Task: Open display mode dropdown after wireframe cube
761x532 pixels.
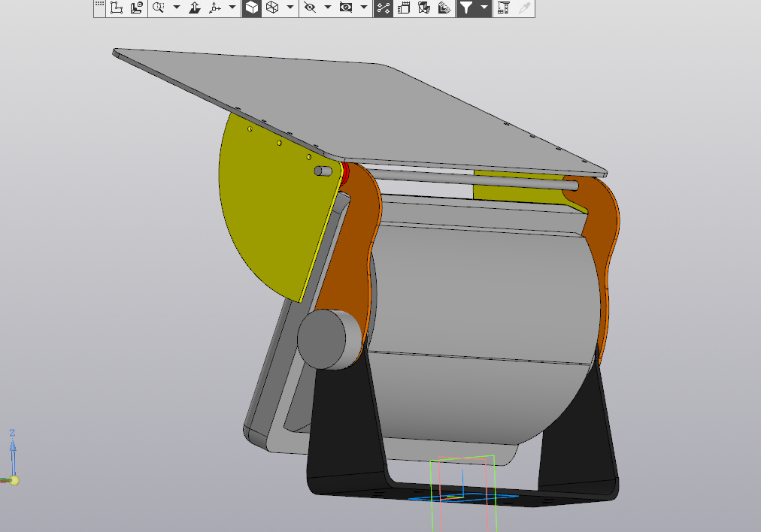Action: click(290, 8)
